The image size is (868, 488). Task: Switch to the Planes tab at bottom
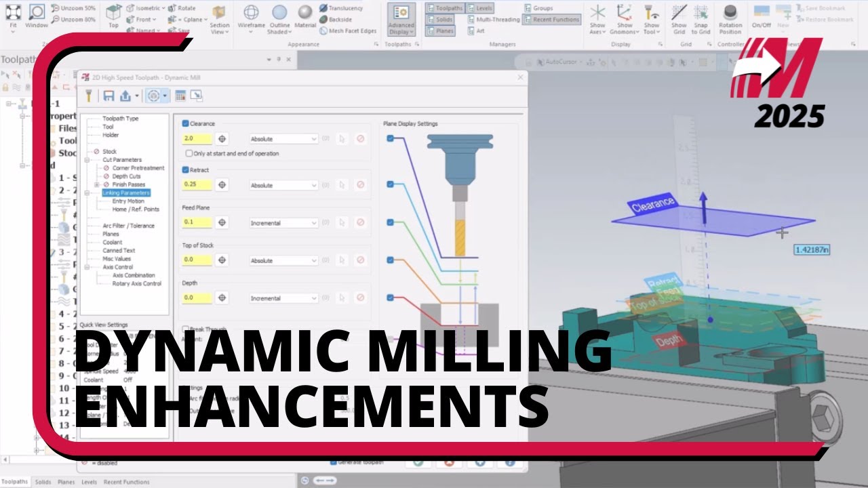[66, 482]
